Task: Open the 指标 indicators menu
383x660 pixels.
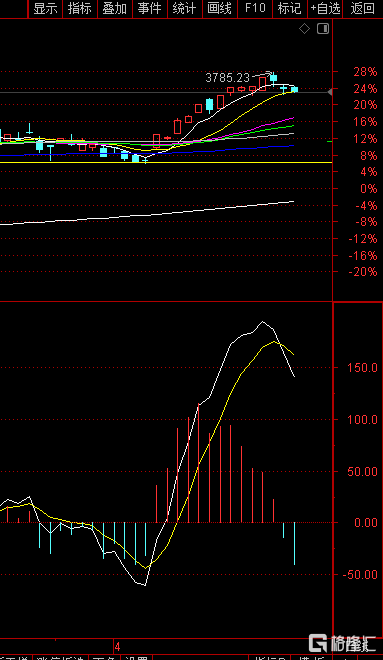Action: tap(80, 8)
